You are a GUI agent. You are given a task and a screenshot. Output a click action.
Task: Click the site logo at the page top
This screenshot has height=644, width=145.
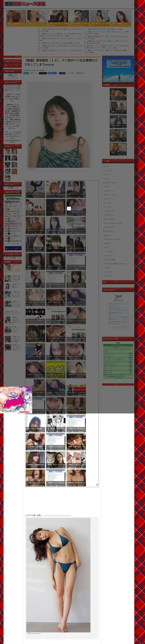coord(25,4)
